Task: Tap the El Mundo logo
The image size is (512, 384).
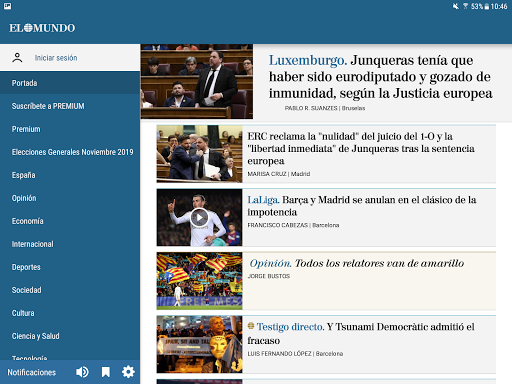Action: [42, 28]
